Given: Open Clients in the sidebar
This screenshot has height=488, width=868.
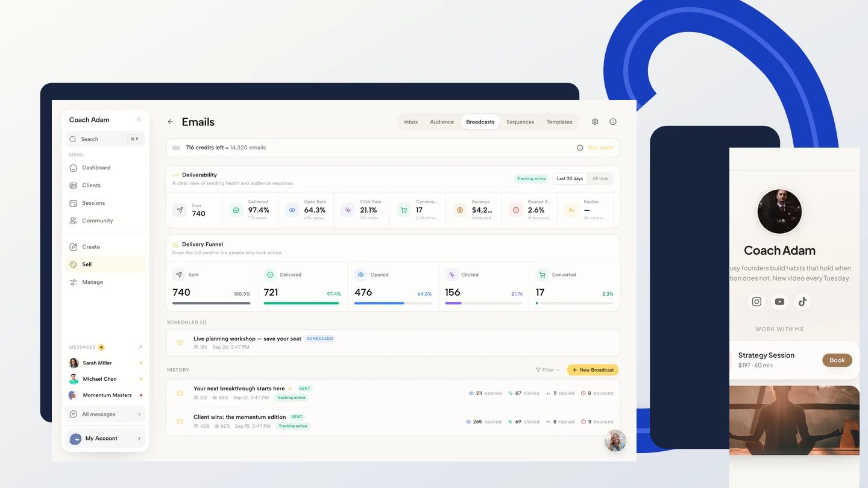Looking at the screenshot, I should 105,186.
